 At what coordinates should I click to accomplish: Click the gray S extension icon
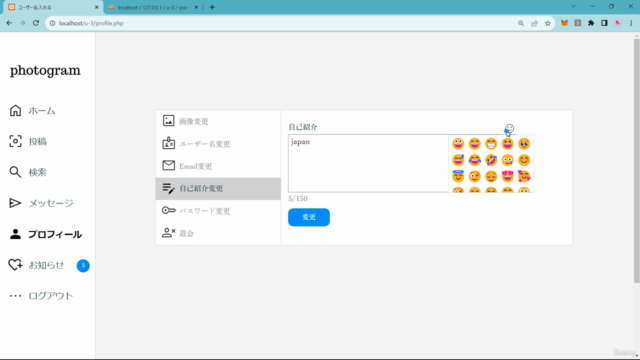(x=578, y=23)
